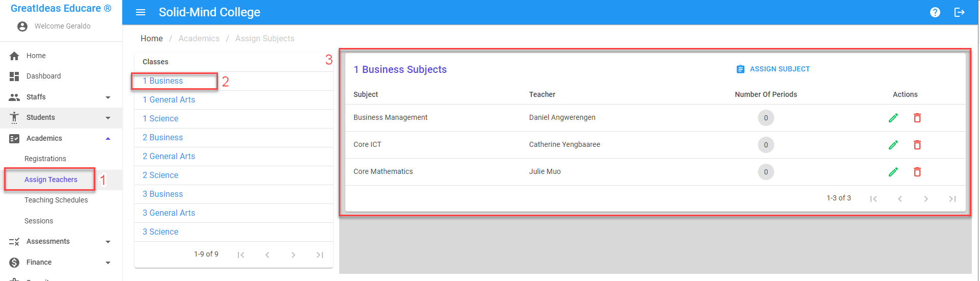Click the user account avatar icon
Screen dimensions: 980x281
click(x=22, y=27)
